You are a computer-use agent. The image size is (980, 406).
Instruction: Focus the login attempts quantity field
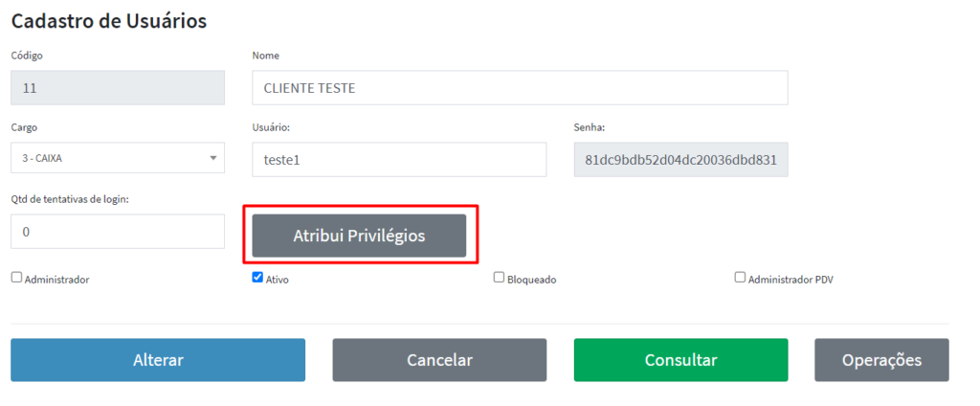(x=117, y=232)
